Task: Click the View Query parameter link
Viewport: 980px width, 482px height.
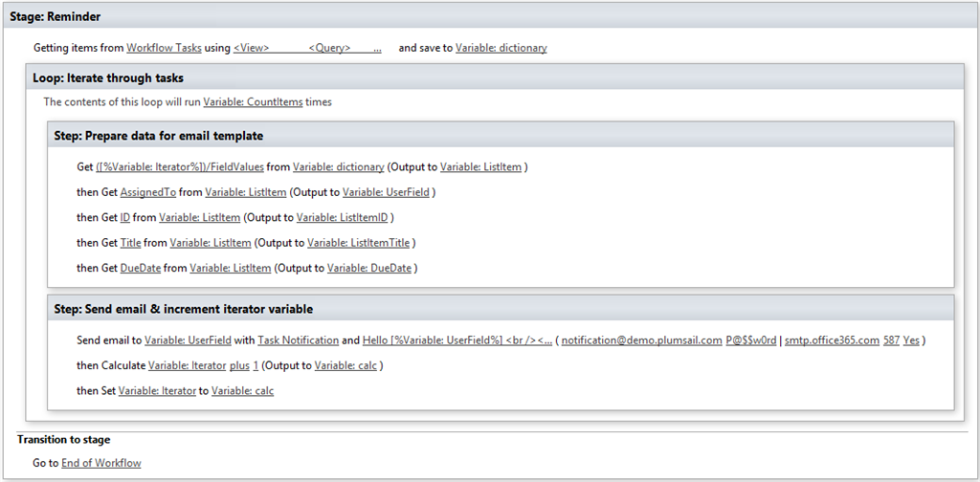Action: pyautogui.click(x=307, y=48)
